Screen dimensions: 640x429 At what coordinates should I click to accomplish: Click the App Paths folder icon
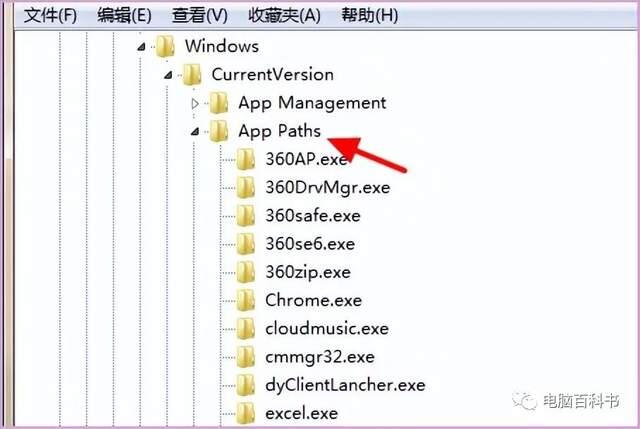coord(219,131)
